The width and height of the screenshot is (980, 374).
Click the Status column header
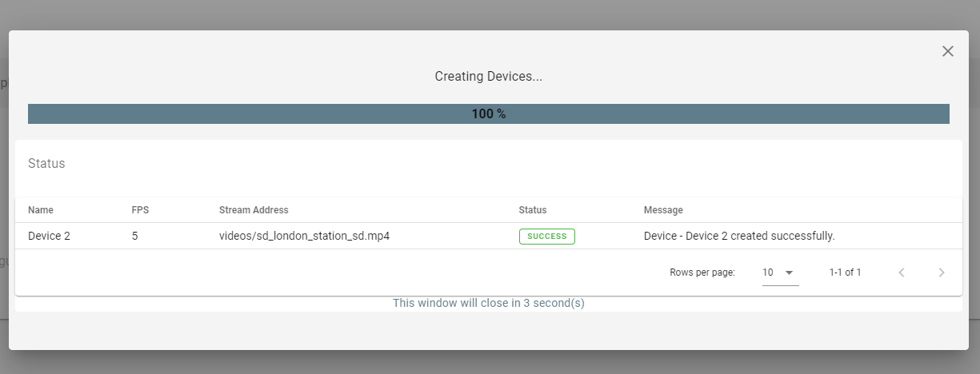coord(532,210)
